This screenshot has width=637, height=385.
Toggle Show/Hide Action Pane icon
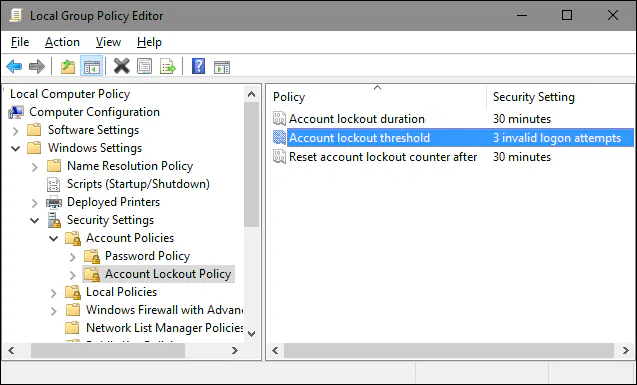pyautogui.click(x=222, y=67)
